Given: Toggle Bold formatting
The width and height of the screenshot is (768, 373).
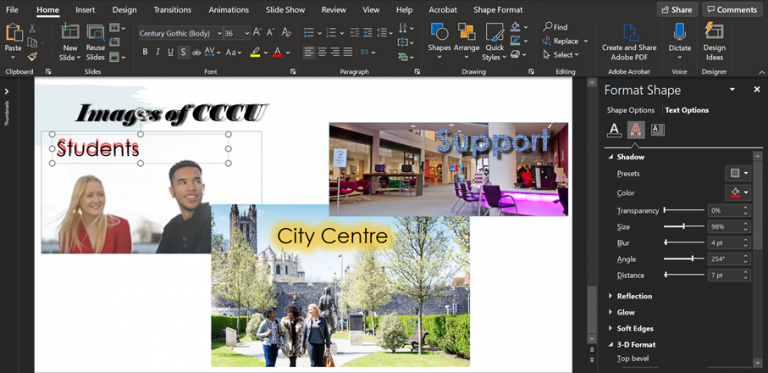Looking at the screenshot, I should tap(145, 52).
